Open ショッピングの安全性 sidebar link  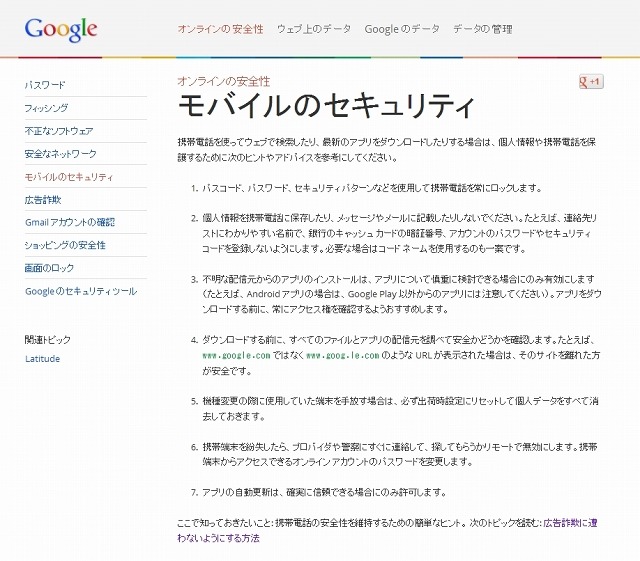[65, 245]
